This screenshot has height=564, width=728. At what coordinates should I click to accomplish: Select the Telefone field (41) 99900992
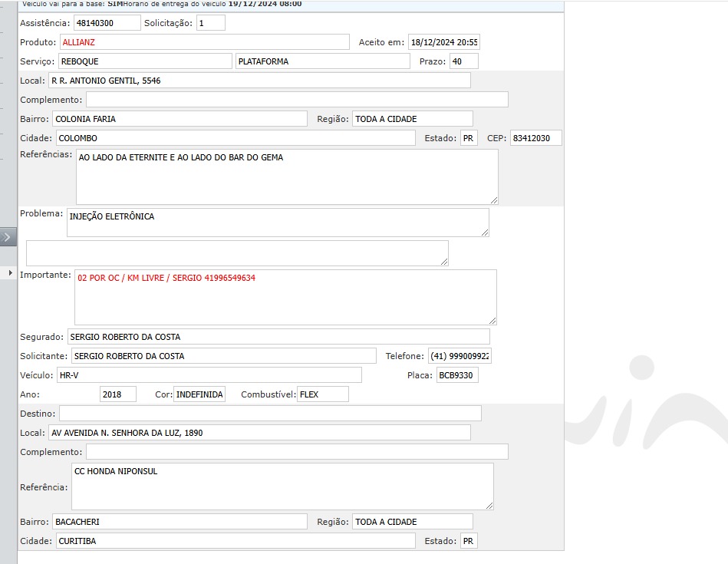[x=460, y=356]
